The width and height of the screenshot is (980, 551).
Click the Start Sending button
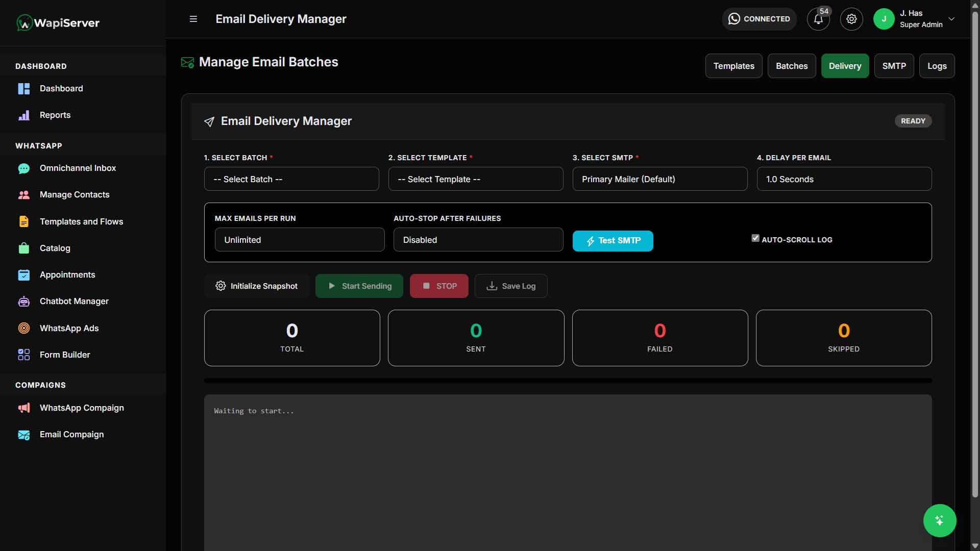point(359,286)
